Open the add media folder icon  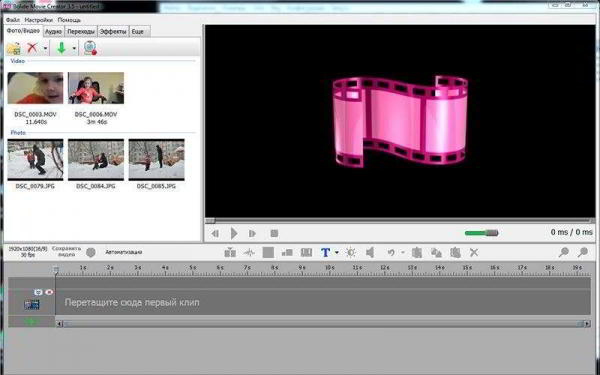pos(14,49)
